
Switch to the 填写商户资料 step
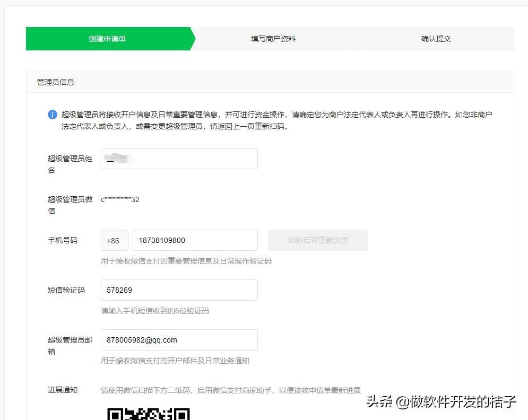(x=273, y=39)
